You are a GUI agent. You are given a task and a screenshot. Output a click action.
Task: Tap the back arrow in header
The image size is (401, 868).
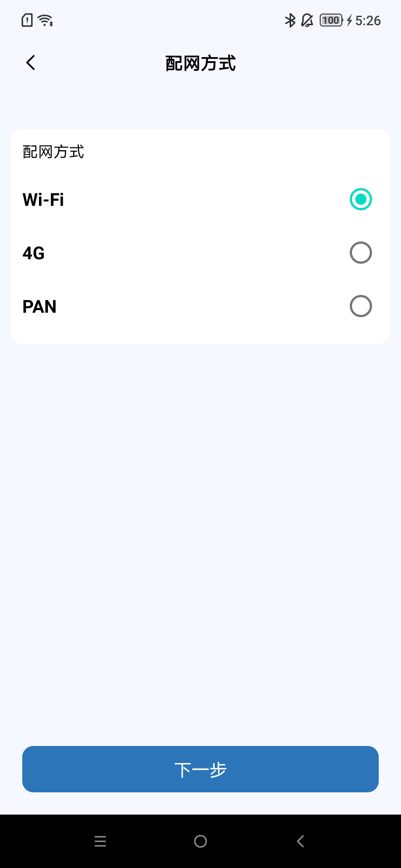[31, 63]
